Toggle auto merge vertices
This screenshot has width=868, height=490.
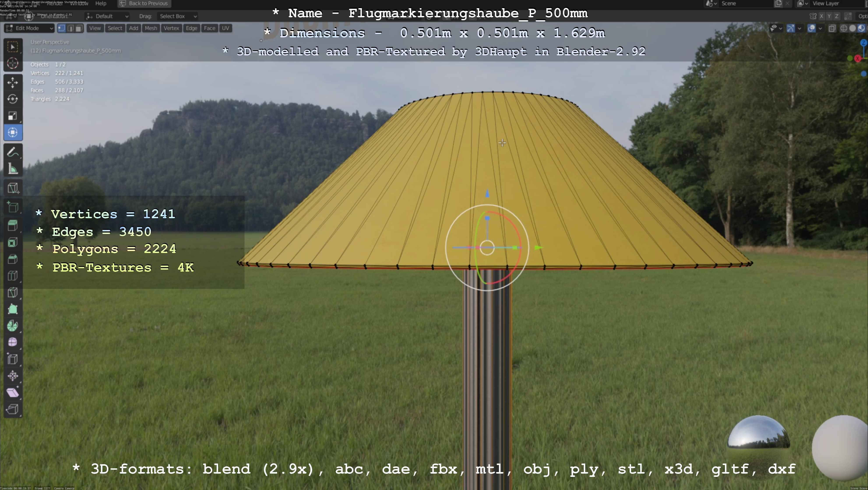click(848, 16)
